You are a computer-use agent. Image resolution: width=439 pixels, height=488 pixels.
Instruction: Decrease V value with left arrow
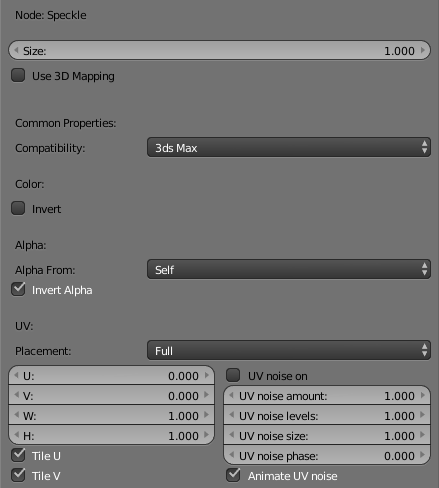16,395
